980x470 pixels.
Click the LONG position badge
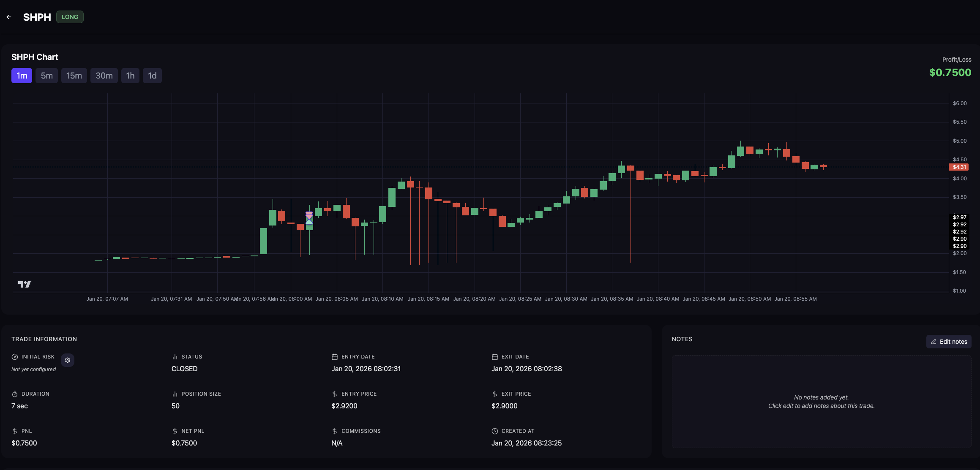(70, 17)
